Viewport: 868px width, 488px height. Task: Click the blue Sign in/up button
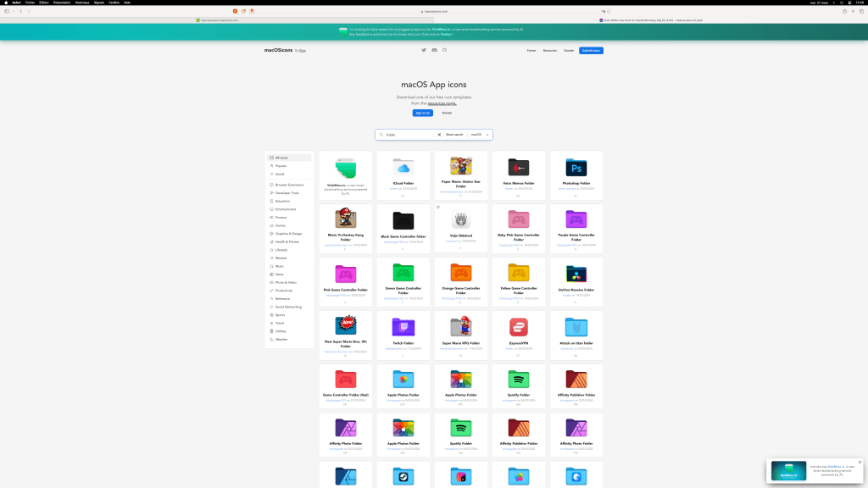click(422, 113)
